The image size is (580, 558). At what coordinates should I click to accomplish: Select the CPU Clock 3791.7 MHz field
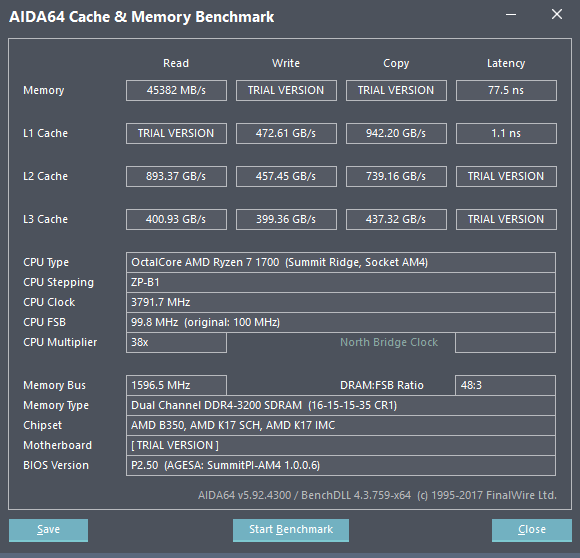pos(341,302)
